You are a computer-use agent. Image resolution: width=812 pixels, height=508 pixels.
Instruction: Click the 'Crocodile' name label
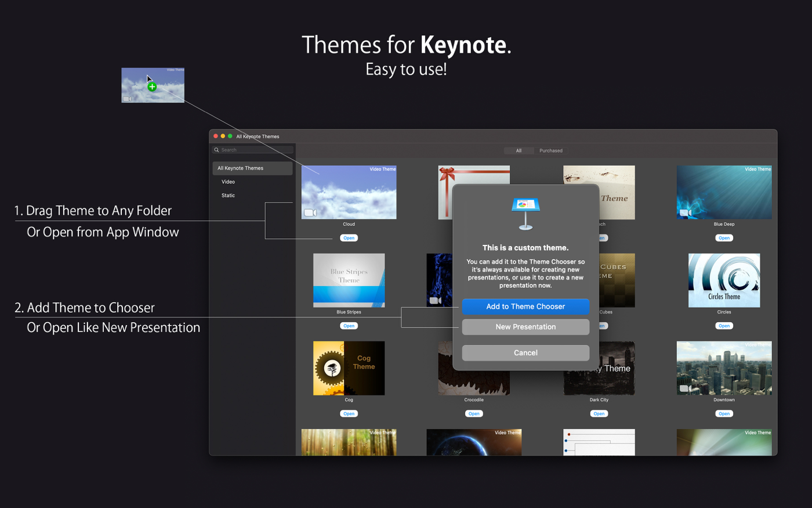pyautogui.click(x=474, y=400)
